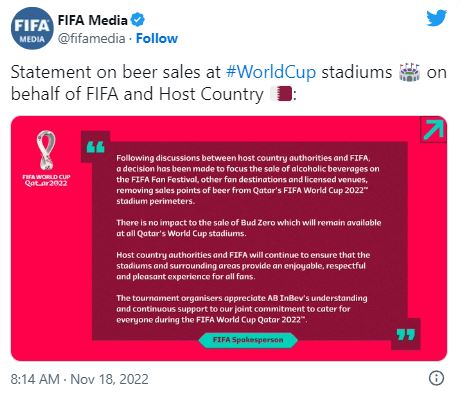Click the Bud Zero paragraph in statement
Screen dimensions: 461x395
[x=249, y=228]
